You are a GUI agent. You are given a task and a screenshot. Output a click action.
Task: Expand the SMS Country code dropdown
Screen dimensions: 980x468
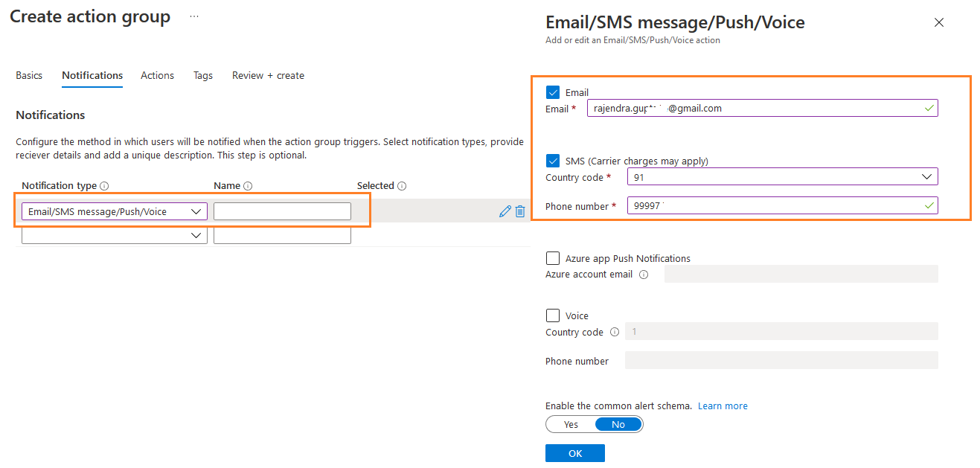(926, 177)
